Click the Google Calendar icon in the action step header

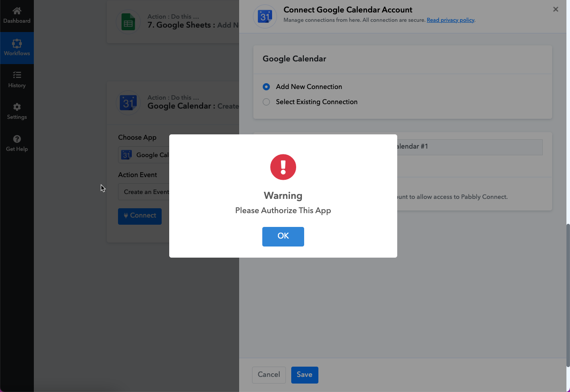pos(128,103)
